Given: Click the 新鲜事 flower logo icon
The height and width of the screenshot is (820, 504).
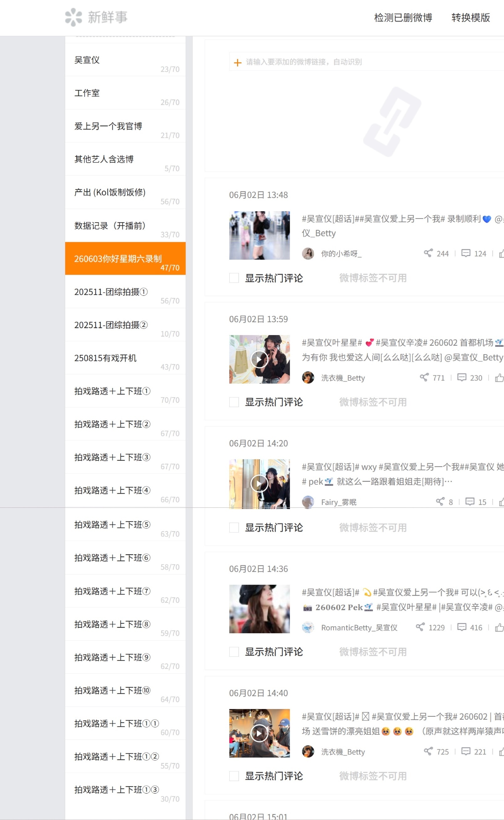Looking at the screenshot, I should pos(73,17).
